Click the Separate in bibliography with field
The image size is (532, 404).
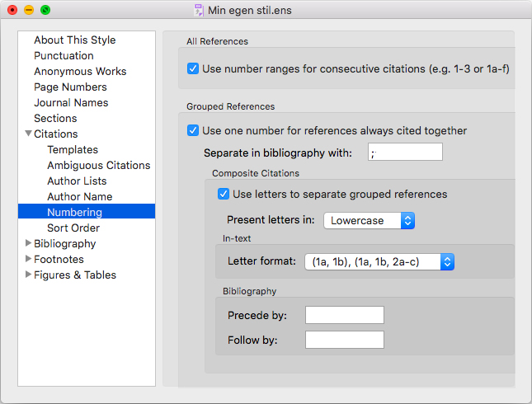tap(405, 152)
